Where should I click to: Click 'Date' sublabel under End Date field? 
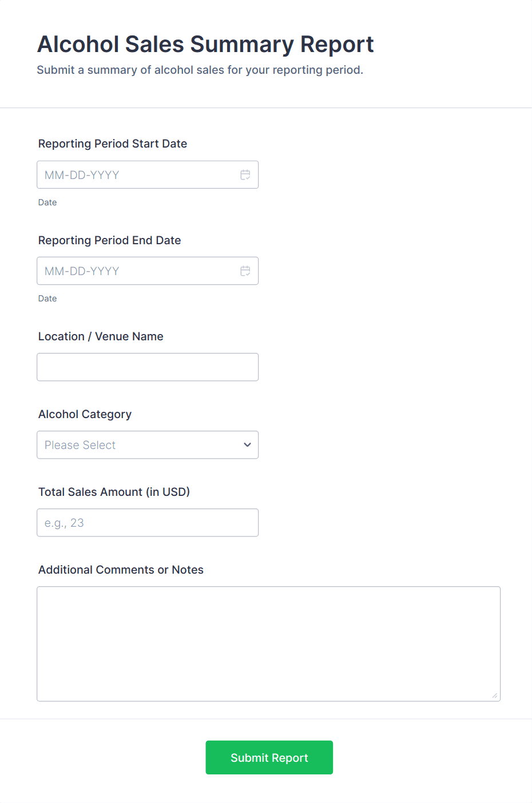(x=47, y=299)
